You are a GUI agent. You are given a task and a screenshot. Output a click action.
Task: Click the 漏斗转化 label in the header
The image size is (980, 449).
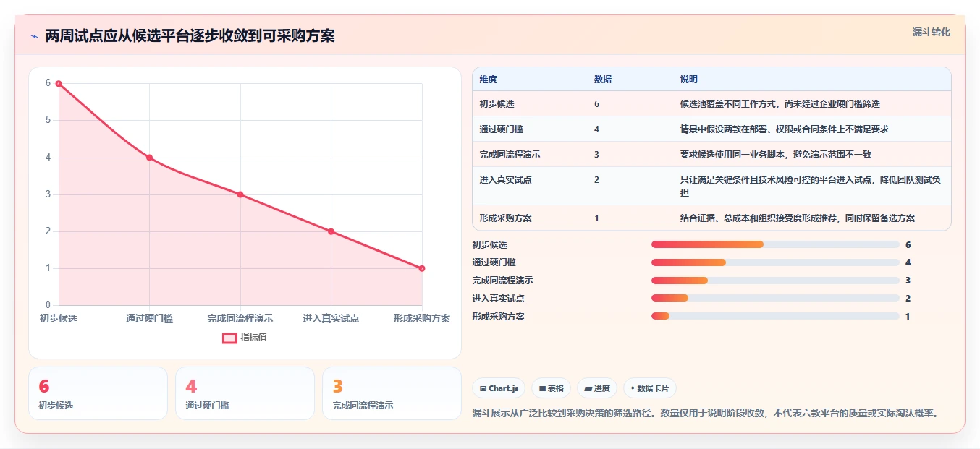click(932, 32)
